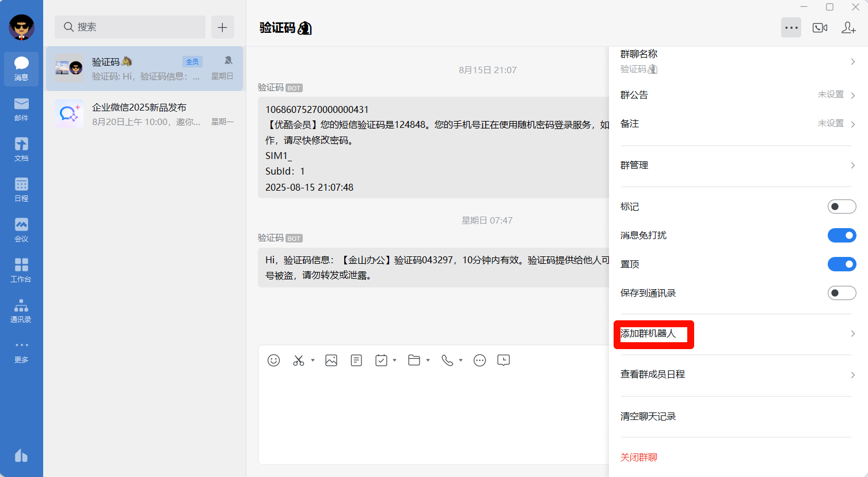This screenshot has width=868, height=477.
Task: Open the 群管理 settings entry
Action: (737, 165)
